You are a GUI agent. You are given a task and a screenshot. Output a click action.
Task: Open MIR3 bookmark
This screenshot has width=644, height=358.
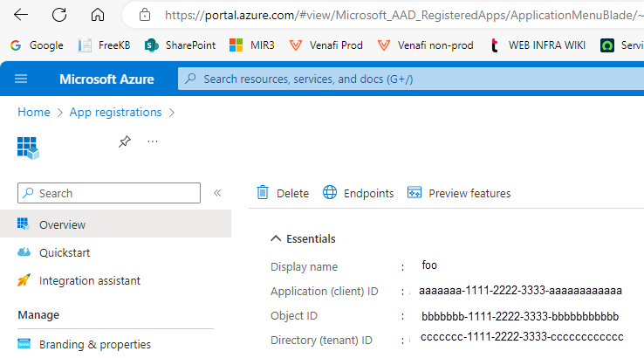pyautogui.click(x=252, y=45)
